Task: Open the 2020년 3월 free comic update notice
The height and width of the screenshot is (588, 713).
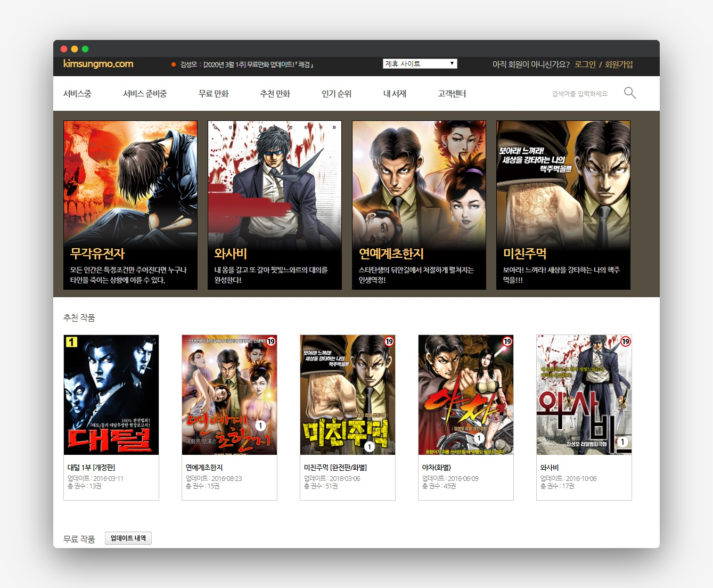Action: 247,64
